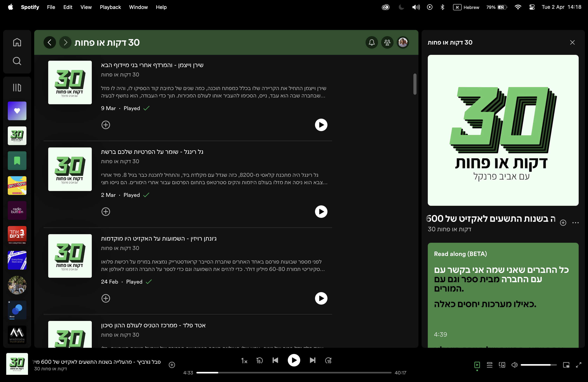This screenshot has height=382, width=588.
Task: Skip back 15 seconds
Action: 259,360
